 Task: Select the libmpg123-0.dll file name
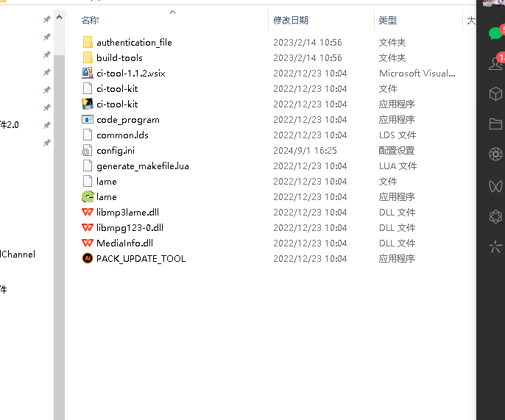tap(130, 228)
